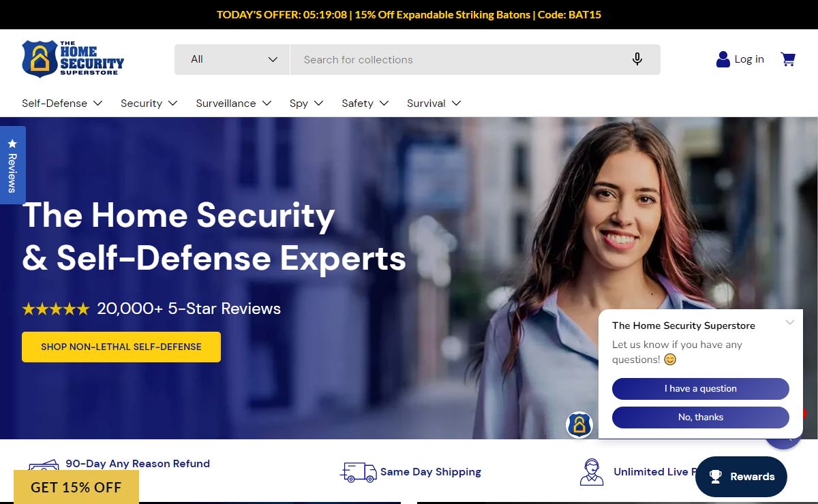Click the 90-Day Any Reason Refund text
The height and width of the screenshot is (504, 818).
pyautogui.click(x=138, y=464)
